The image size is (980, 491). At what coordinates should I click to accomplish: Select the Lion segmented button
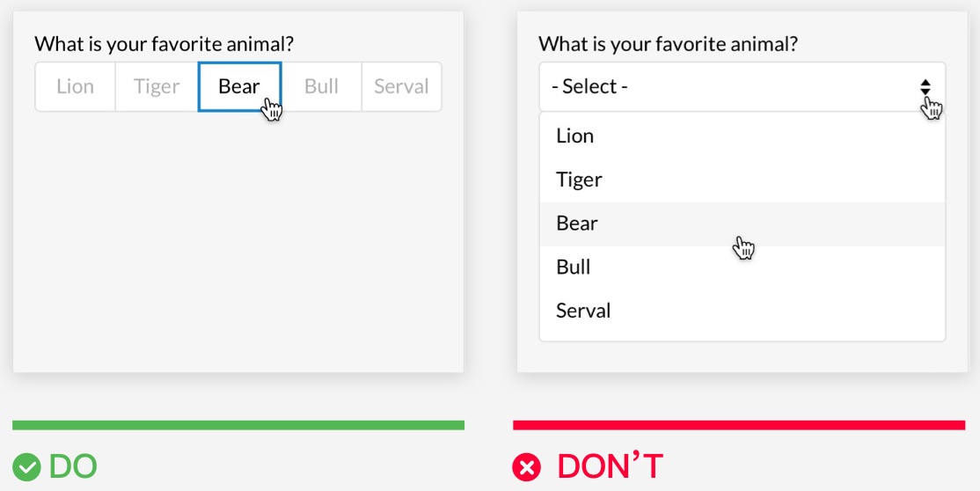(75, 86)
